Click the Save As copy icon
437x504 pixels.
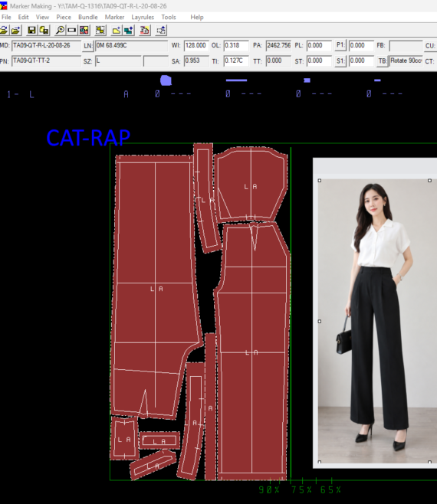[44, 30]
